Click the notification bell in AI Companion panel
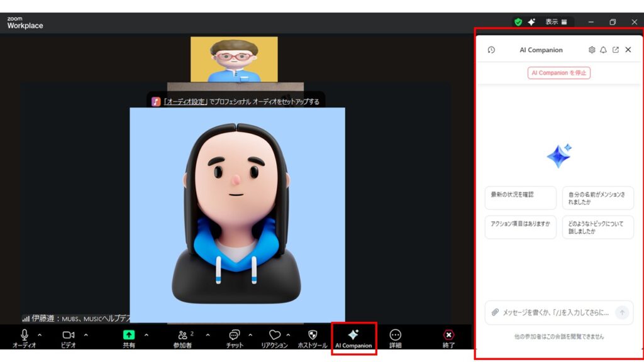Image resolution: width=644 pixels, height=362 pixels. click(x=603, y=50)
